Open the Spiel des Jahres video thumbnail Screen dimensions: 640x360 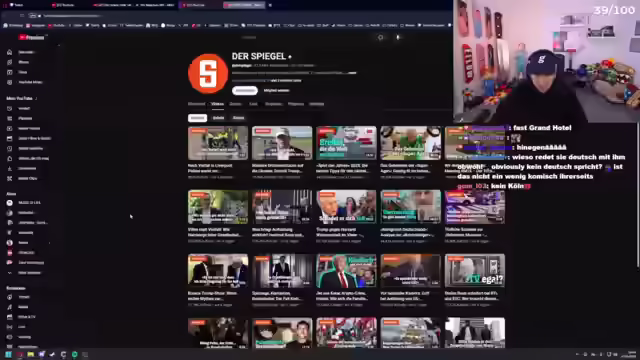tap(346, 143)
